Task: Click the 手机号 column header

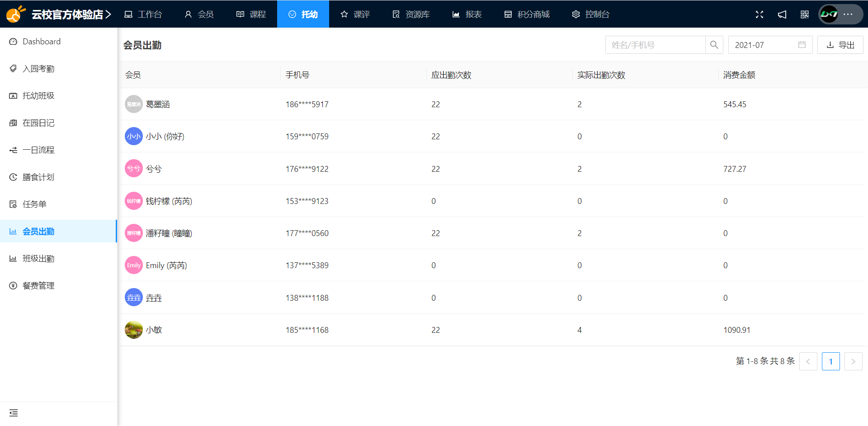Action: point(297,75)
